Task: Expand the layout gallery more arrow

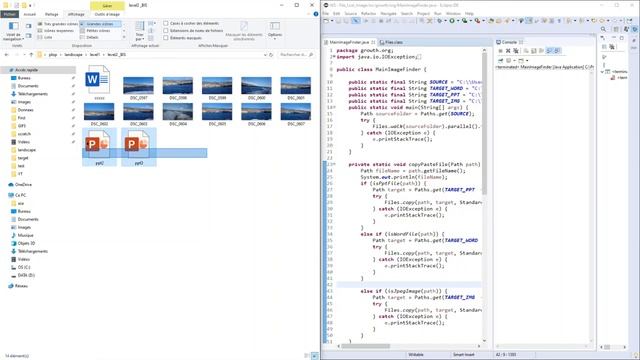Action: pos(124,37)
